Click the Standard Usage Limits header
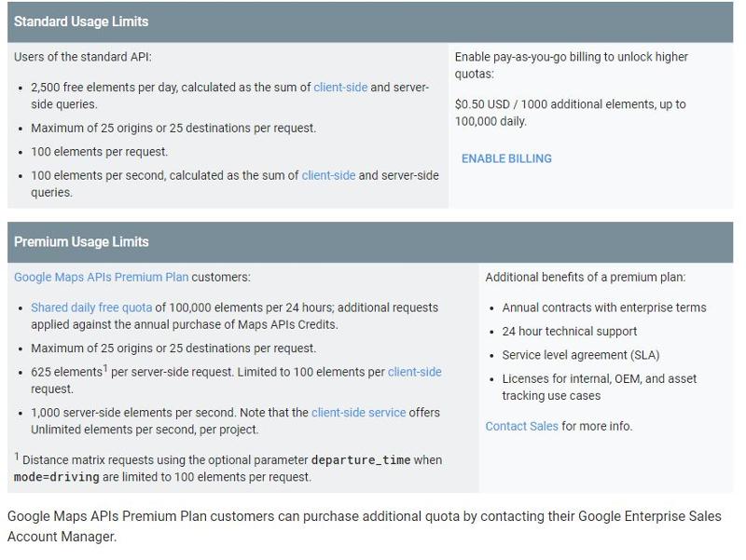This screenshot has width=746, height=560. (81, 21)
